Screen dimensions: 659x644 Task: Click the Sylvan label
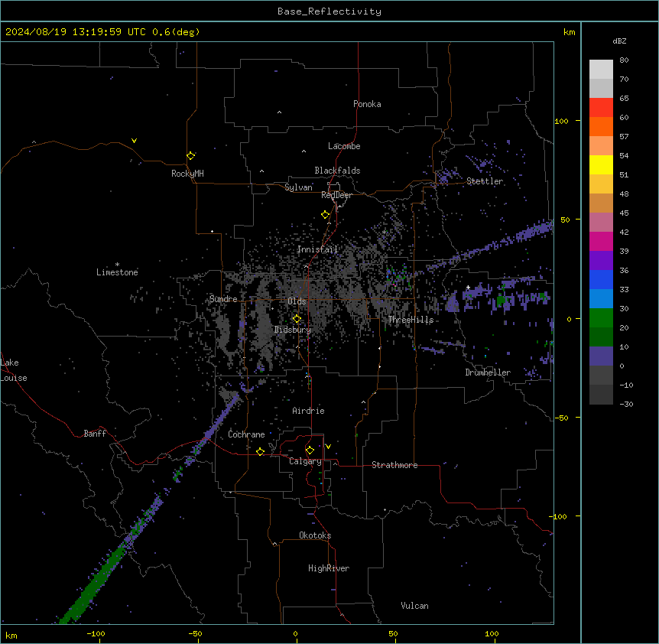pos(298,187)
